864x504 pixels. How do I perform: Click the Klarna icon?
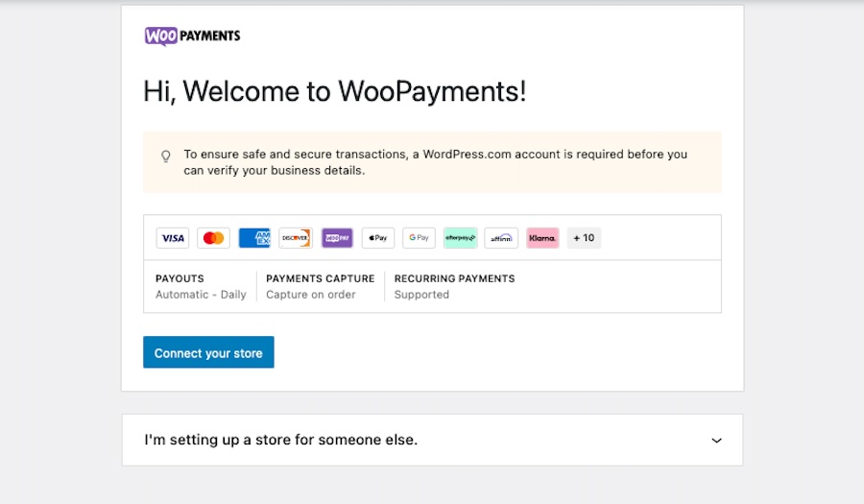(542, 238)
